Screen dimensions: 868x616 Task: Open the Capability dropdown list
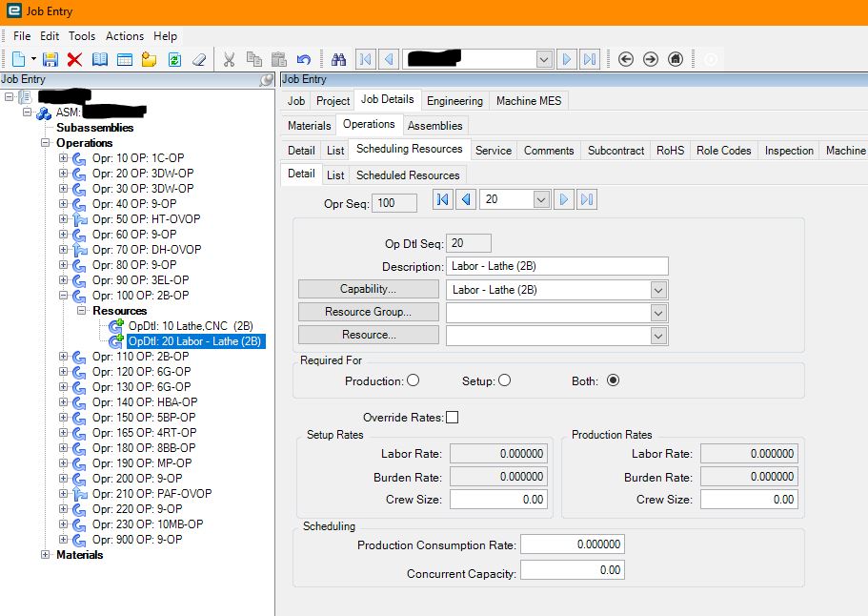click(x=658, y=290)
